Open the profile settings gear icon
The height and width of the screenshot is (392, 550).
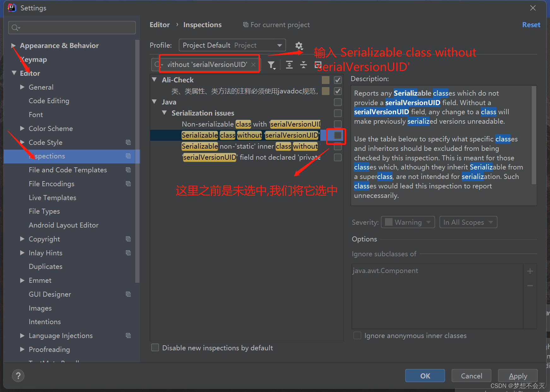point(299,46)
